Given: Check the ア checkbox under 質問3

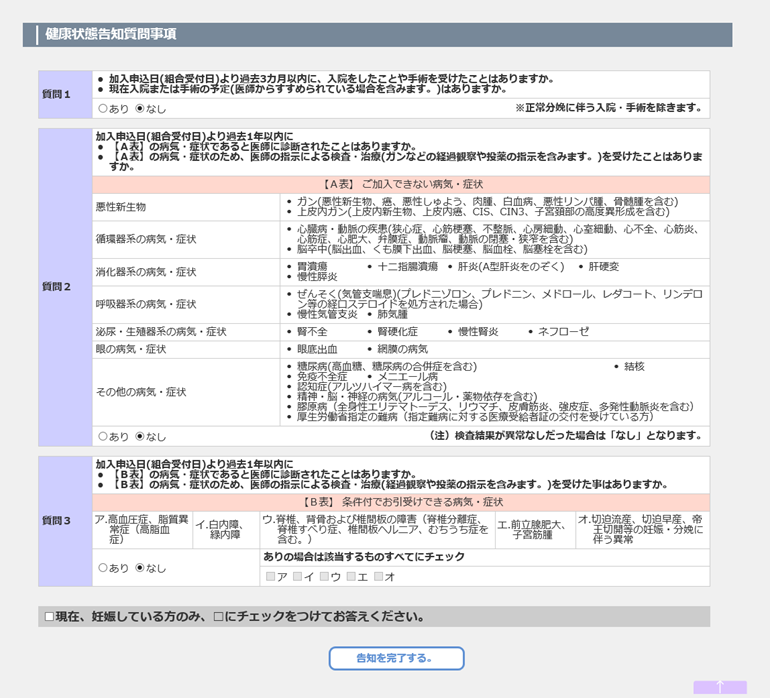Looking at the screenshot, I should (271, 576).
